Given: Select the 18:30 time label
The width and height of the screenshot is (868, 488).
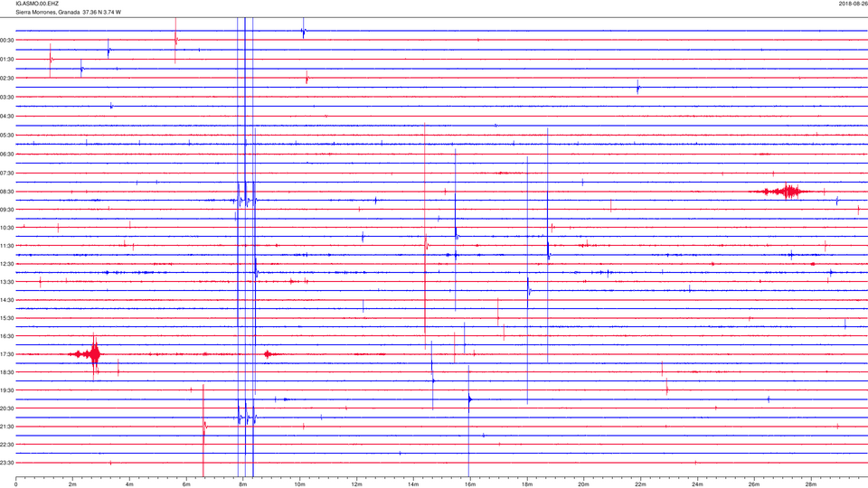Looking at the screenshot, I should pyautogui.click(x=6, y=372).
